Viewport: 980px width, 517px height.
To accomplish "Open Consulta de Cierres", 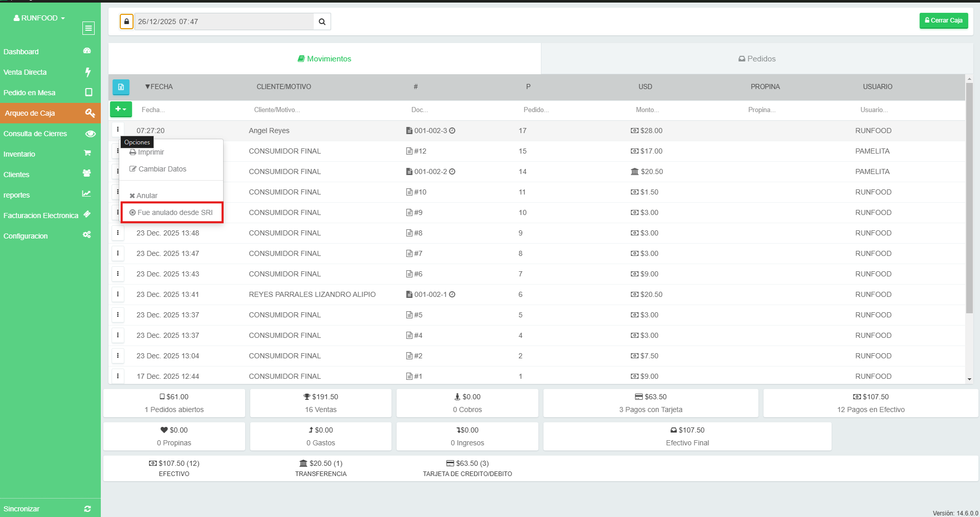I will point(50,134).
